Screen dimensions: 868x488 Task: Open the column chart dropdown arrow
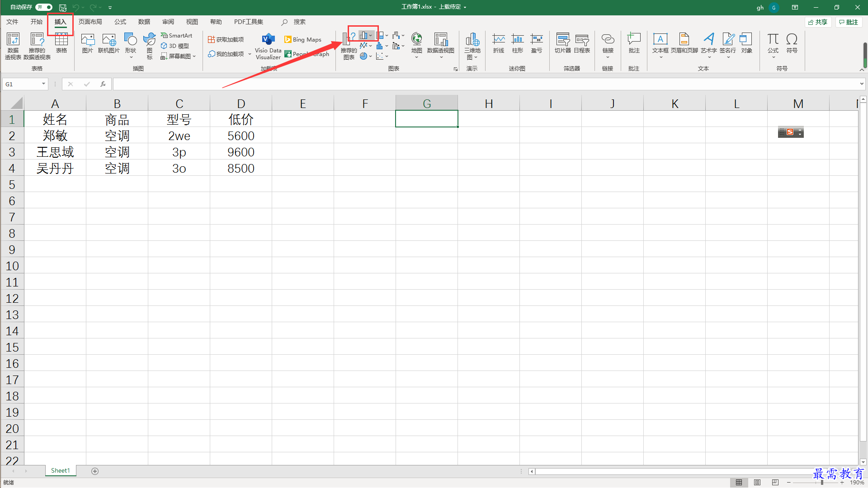point(371,35)
